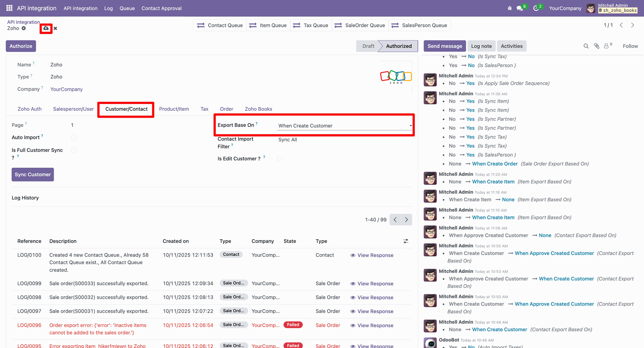Click the Page number field
This screenshot has width=644, height=348.
tap(72, 125)
